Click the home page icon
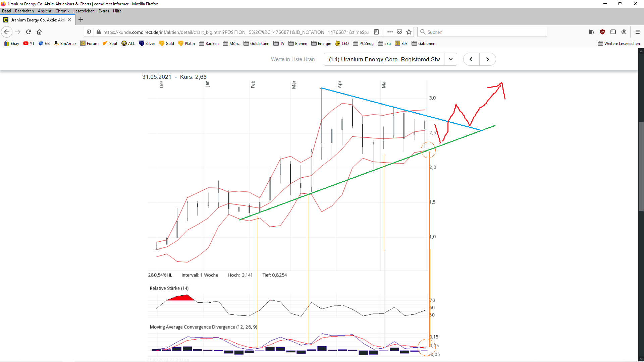Image resolution: width=644 pixels, height=362 pixels. (x=39, y=32)
